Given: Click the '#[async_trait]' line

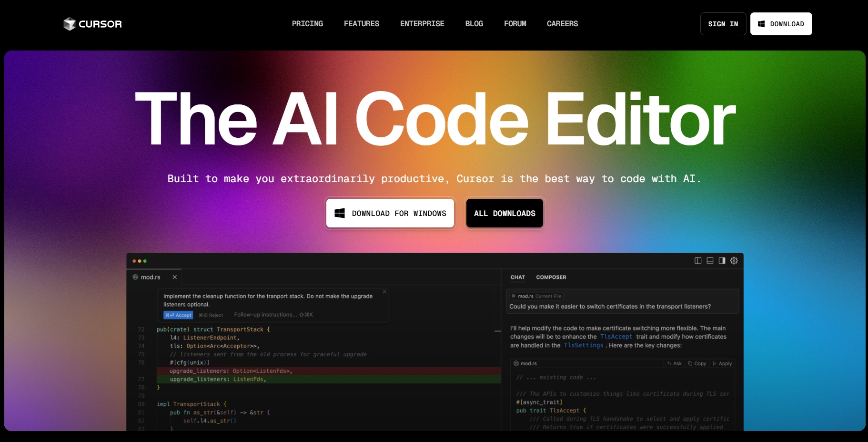Looking at the screenshot, I should tap(539, 402).
